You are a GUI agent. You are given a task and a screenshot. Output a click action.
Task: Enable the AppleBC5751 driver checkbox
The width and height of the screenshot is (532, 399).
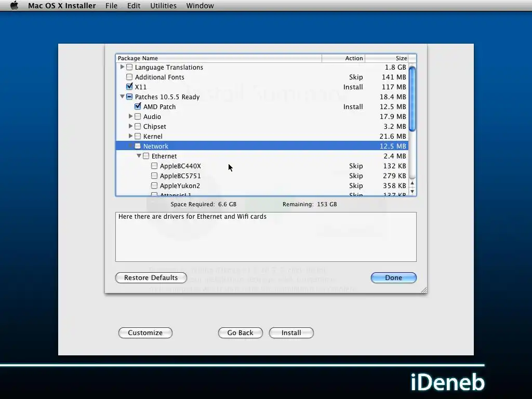click(x=154, y=176)
